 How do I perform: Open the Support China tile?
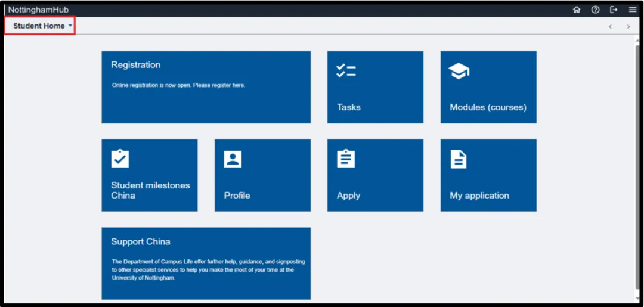206,263
